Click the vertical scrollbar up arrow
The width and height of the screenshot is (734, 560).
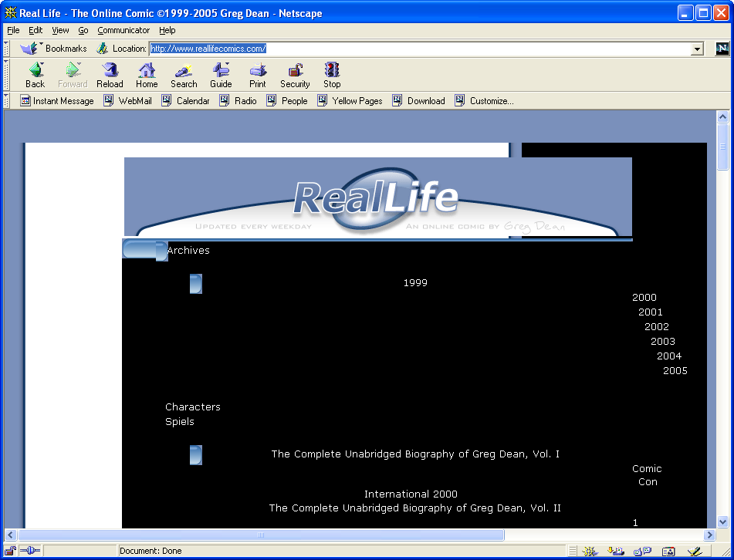coord(722,116)
